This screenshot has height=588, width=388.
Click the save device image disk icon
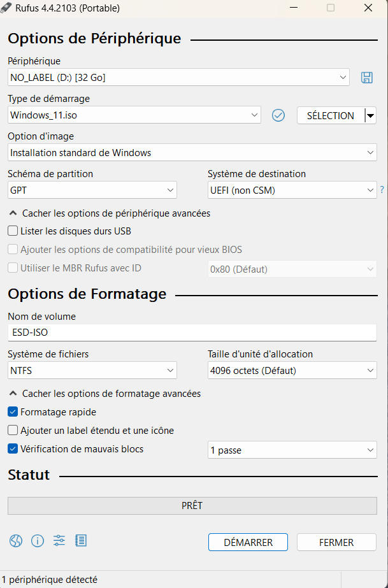pyautogui.click(x=366, y=78)
